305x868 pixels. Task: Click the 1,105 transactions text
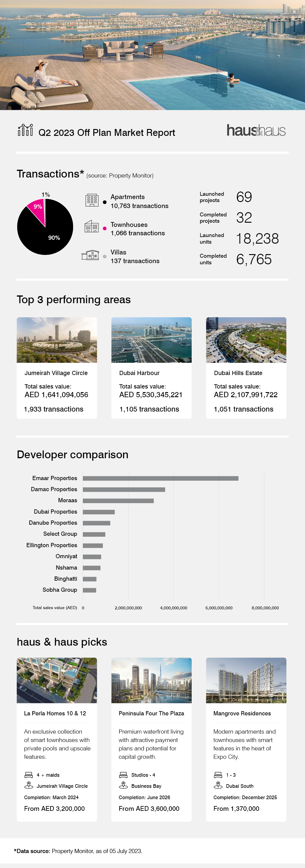149,409
